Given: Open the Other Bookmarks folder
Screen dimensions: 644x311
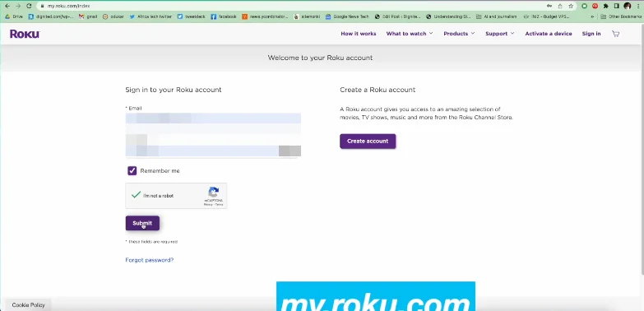Looking at the screenshot, I should click(x=621, y=16).
